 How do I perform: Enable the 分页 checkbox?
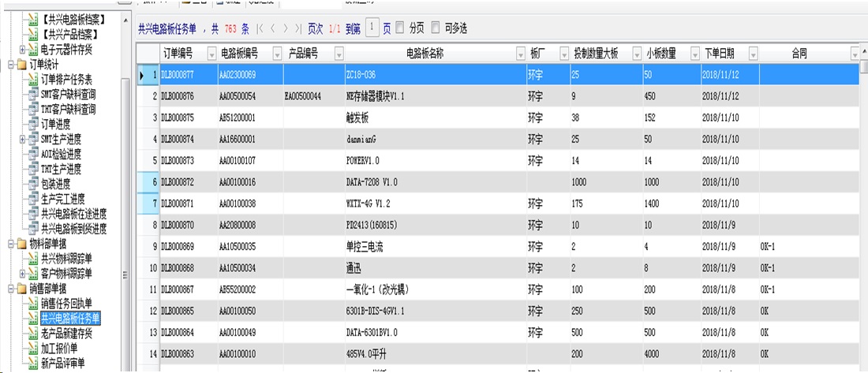point(399,28)
